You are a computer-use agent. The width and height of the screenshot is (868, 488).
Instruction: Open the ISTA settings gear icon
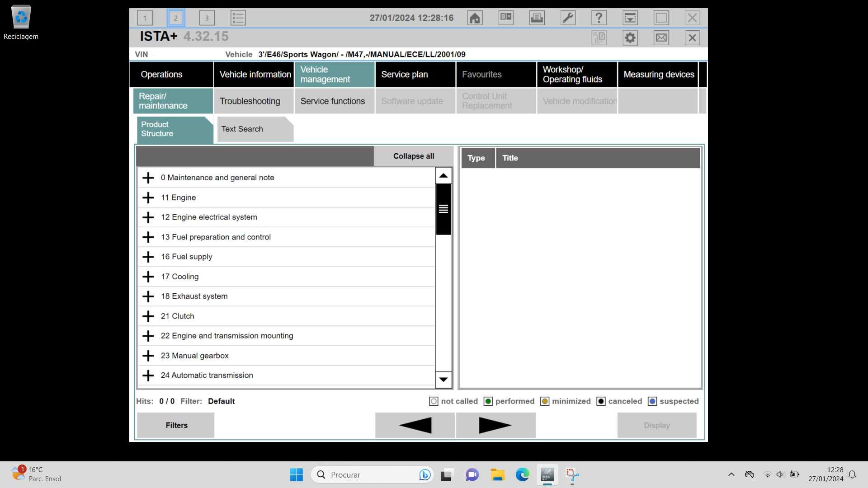630,38
